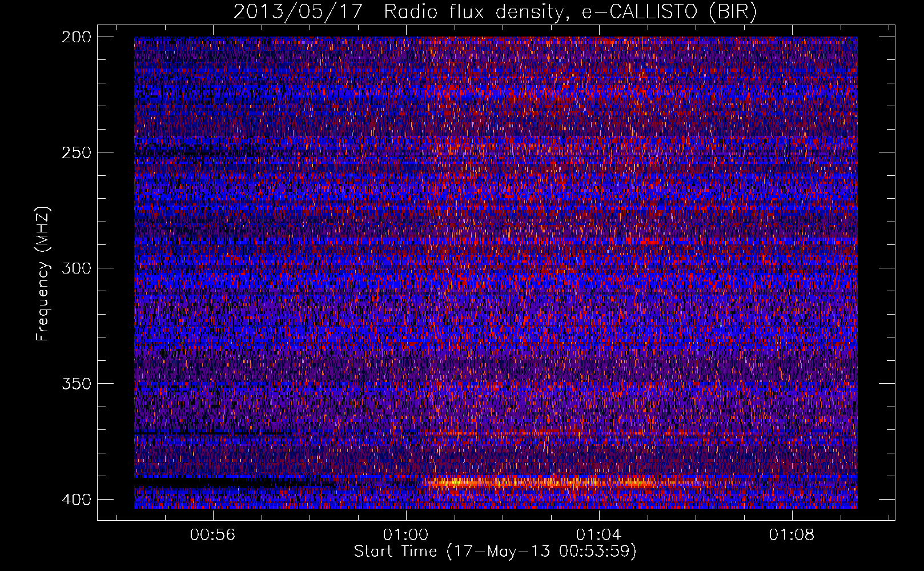Screen dimensions: 924x571
Task: Select the '200' frequency axis label
Action: (76, 37)
